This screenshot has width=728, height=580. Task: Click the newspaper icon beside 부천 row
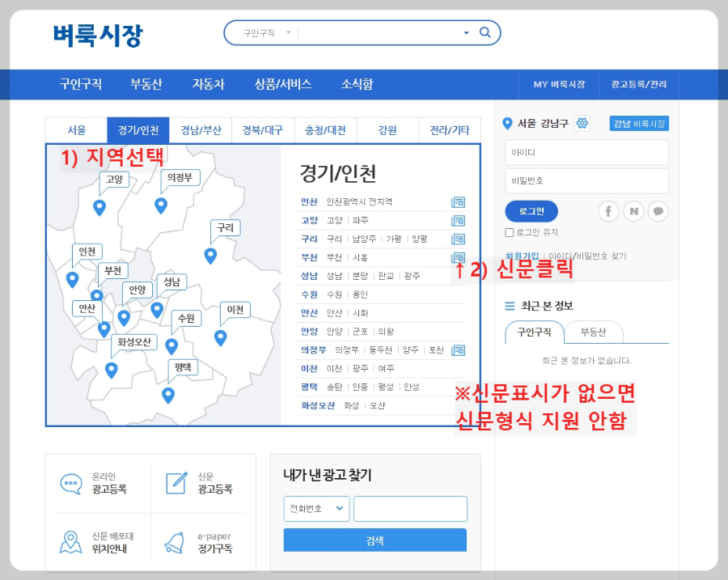coord(459,257)
